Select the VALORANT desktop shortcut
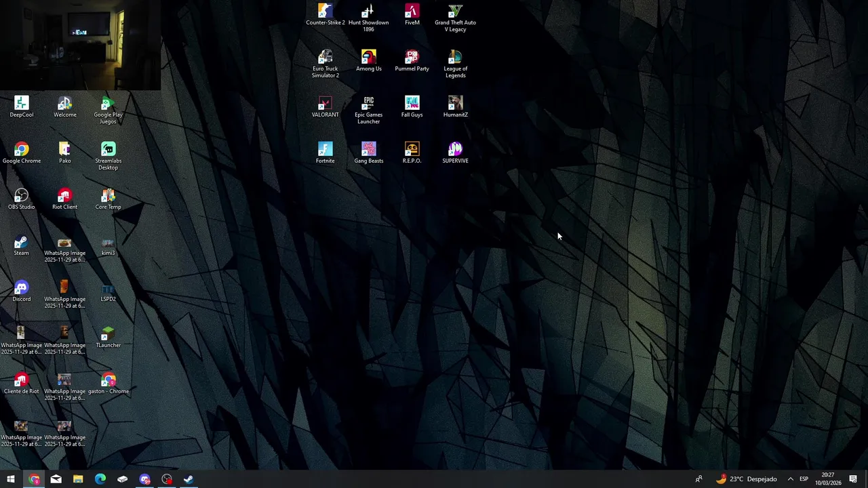The height and width of the screenshot is (488, 868). pos(325,106)
